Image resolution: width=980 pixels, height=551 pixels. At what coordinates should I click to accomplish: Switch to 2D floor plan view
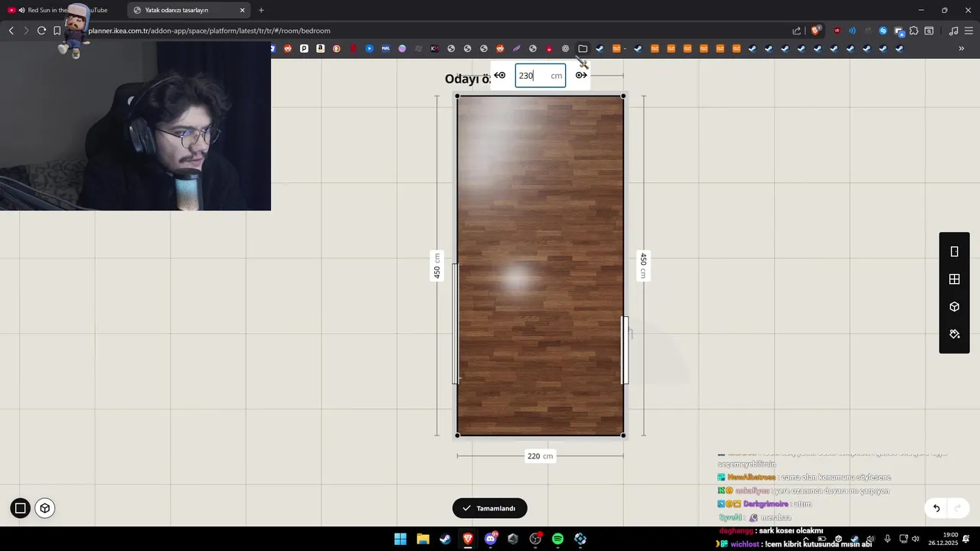(x=21, y=508)
